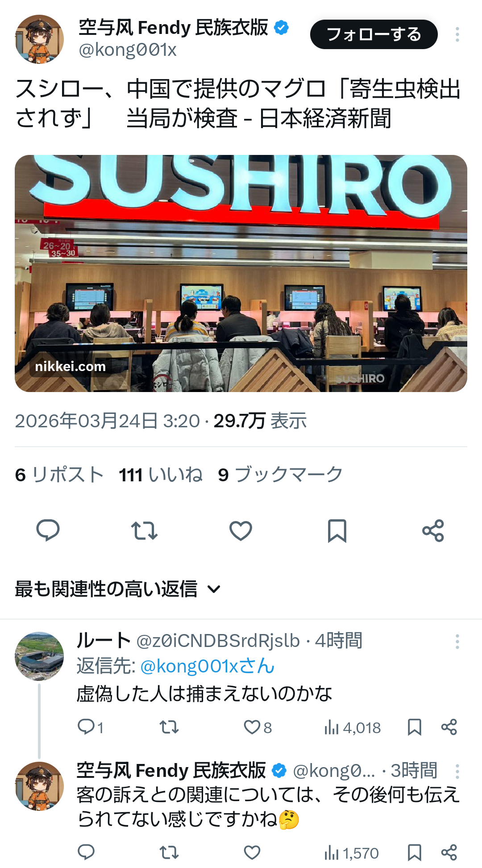Bookmark the main post
482x868 pixels.
337,530
